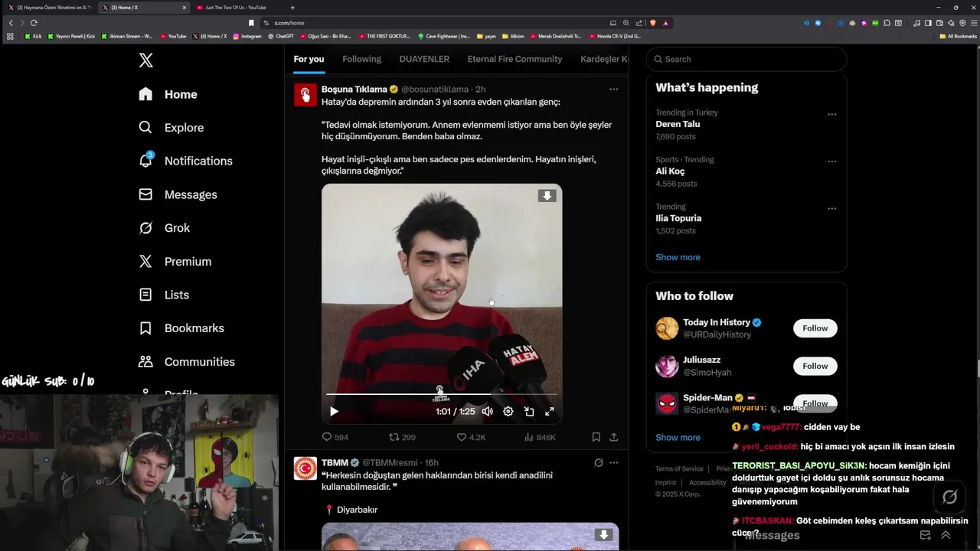Viewport: 980px width, 551px height.
Task: Open options for Deren Talu trend
Action: pyautogui.click(x=831, y=114)
